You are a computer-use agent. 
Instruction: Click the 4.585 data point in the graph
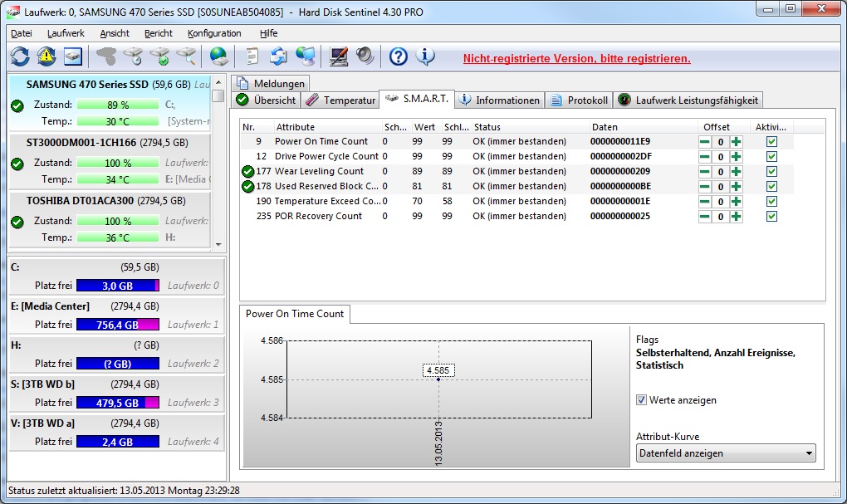438,379
